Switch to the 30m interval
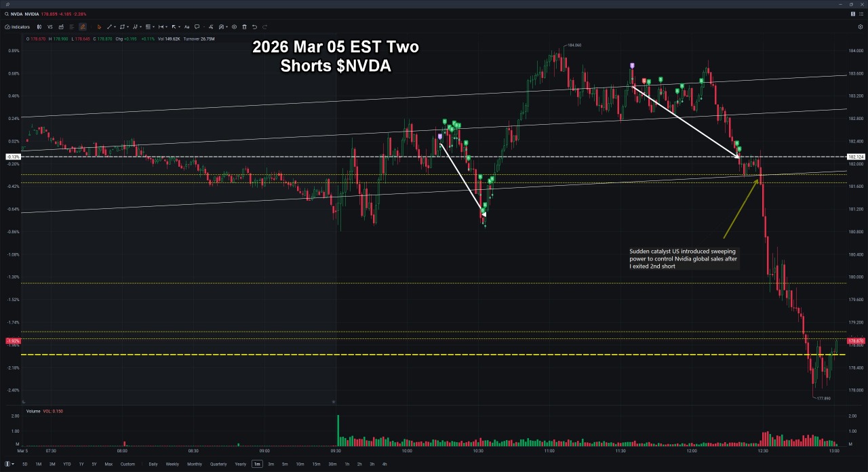This screenshot has height=472, width=868. pos(332,464)
